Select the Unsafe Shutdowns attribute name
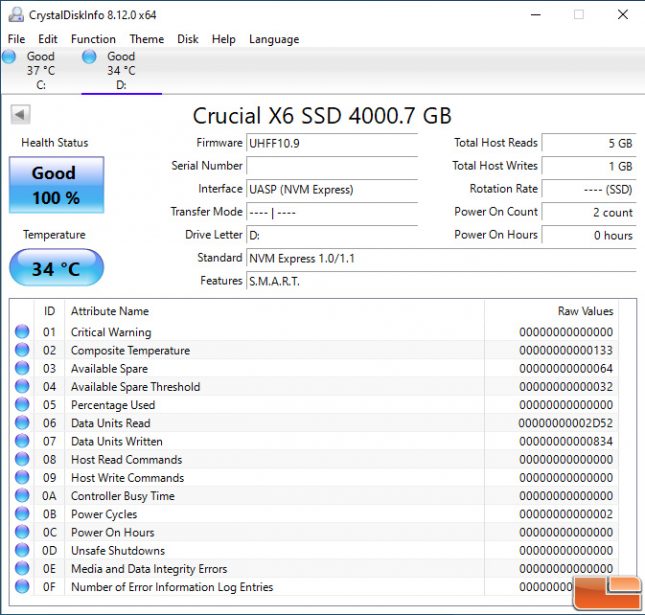645x615 pixels. tap(118, 550)
